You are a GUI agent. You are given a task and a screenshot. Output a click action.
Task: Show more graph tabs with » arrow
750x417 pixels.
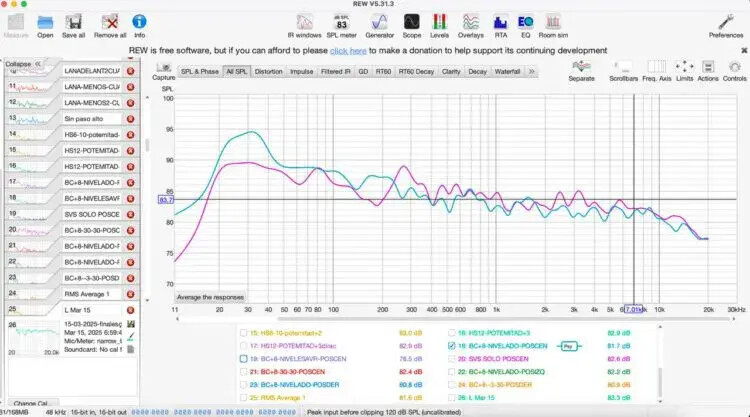[531, 71]
